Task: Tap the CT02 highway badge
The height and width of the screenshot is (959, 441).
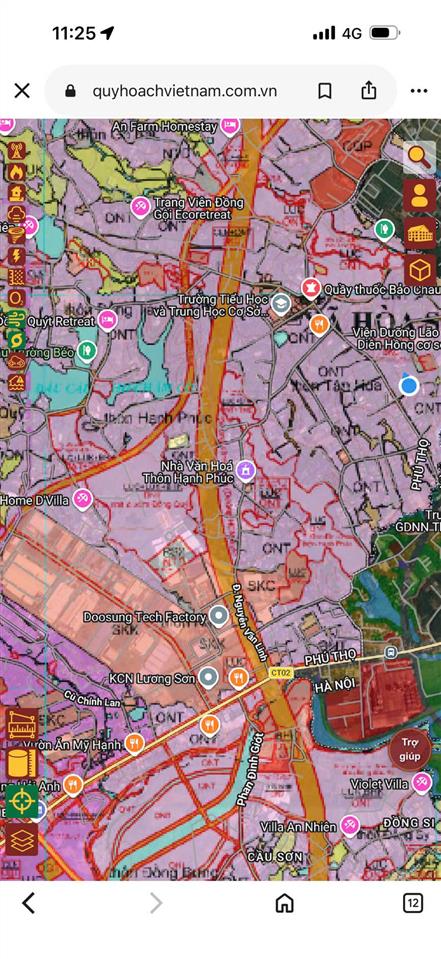Action: pos(281,673)
